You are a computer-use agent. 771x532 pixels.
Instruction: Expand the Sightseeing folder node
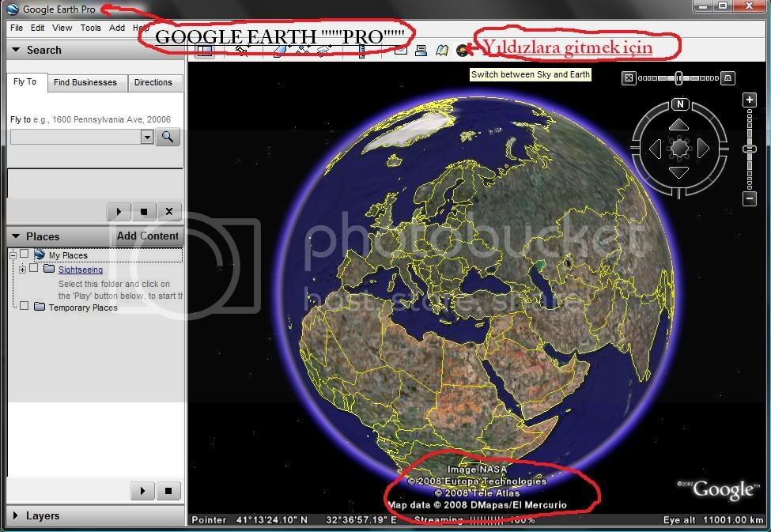click(x=23, y=270)
